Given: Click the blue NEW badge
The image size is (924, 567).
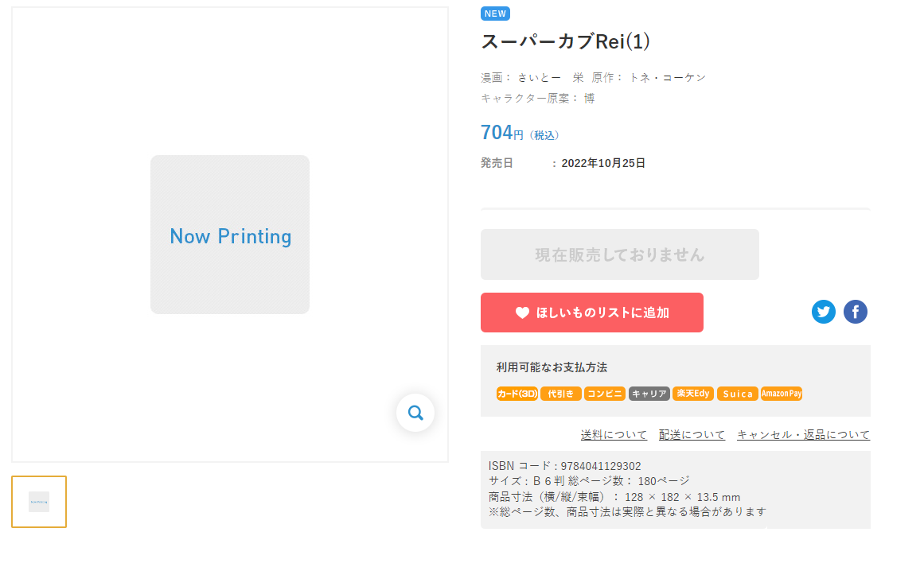Looking at the screenshot, I should (x=495, y=14).
